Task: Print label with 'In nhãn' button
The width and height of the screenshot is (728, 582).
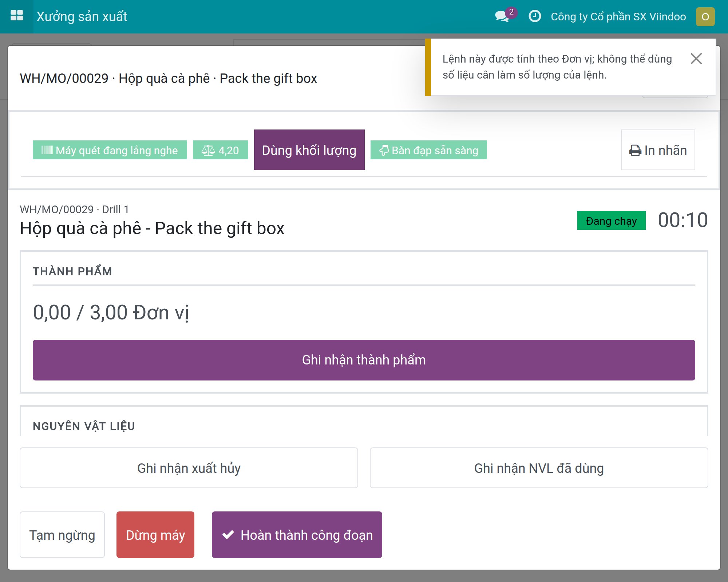Action: click(x=658, y=150)
